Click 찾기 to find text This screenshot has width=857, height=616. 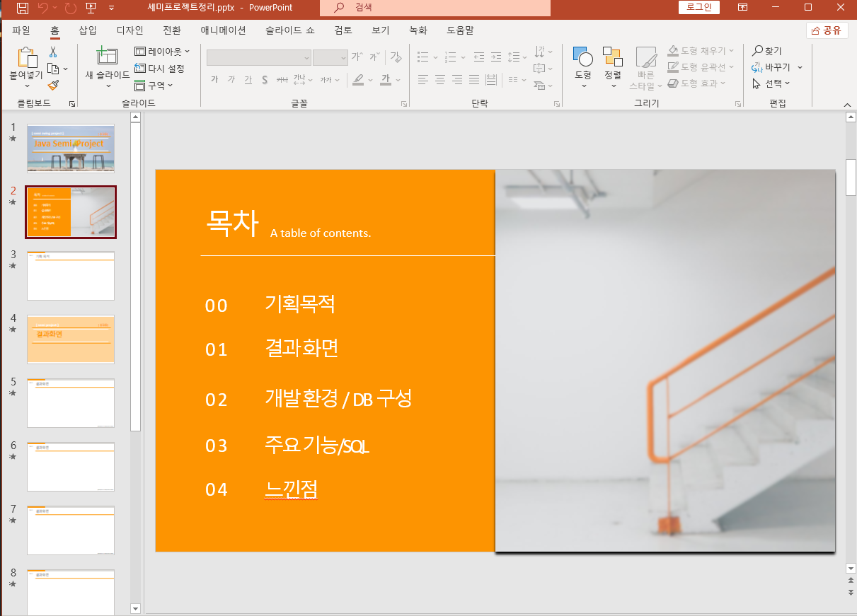tap(768, 51)
